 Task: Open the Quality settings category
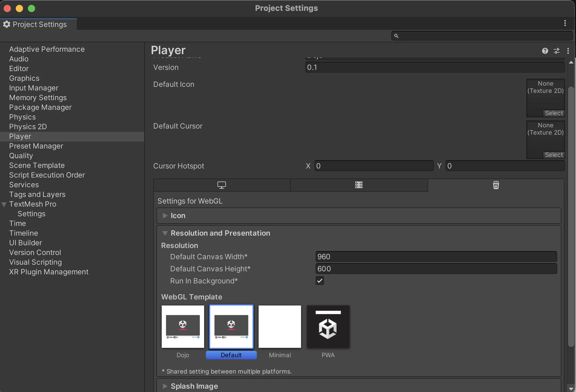click(x=21, y=156)
